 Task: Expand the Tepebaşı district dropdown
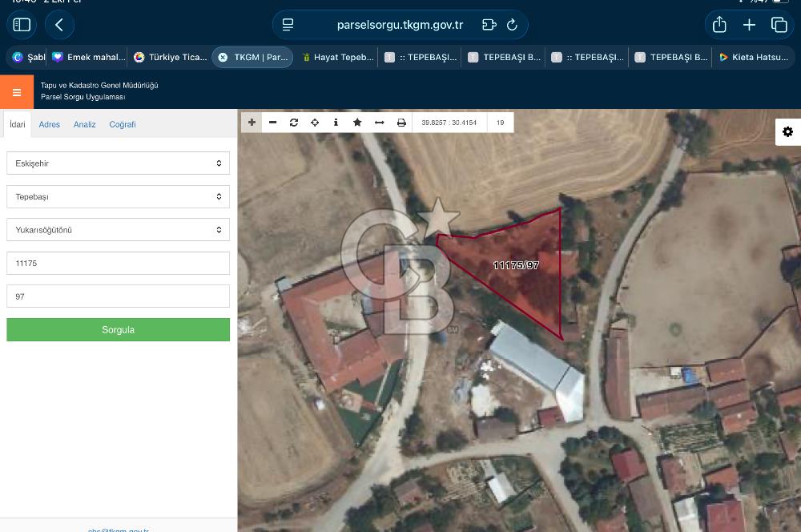pyautogui.click(x=118, y=196)
